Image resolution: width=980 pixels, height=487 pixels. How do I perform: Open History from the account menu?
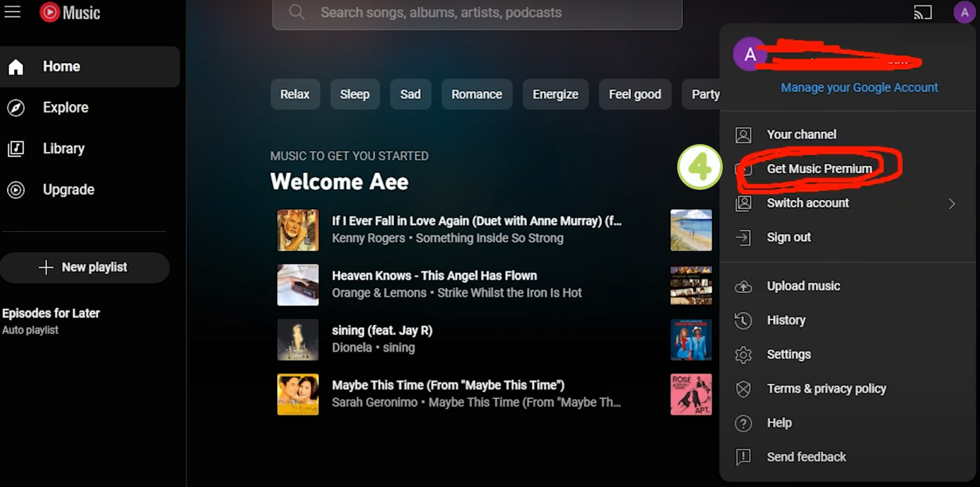848,320
